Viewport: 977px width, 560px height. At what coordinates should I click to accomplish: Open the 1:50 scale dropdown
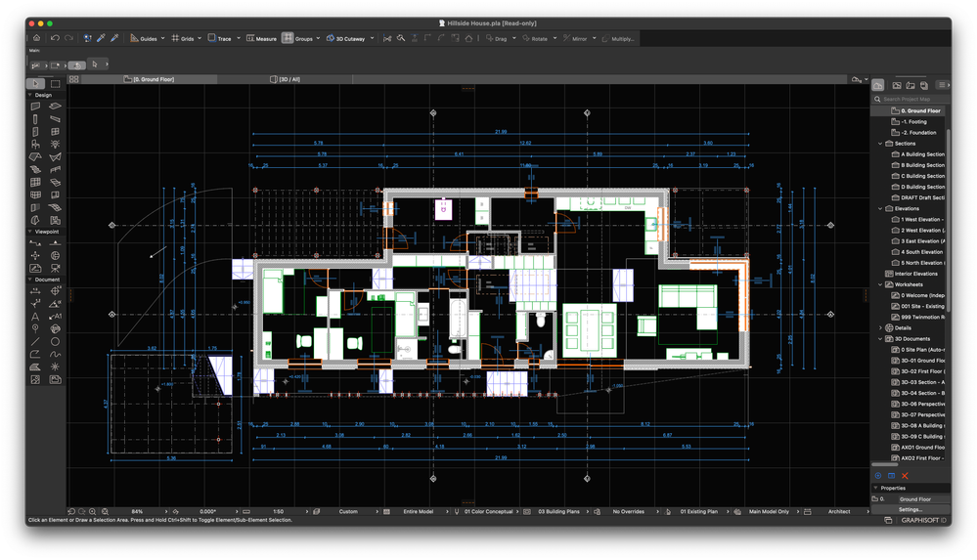pos(279,511)
